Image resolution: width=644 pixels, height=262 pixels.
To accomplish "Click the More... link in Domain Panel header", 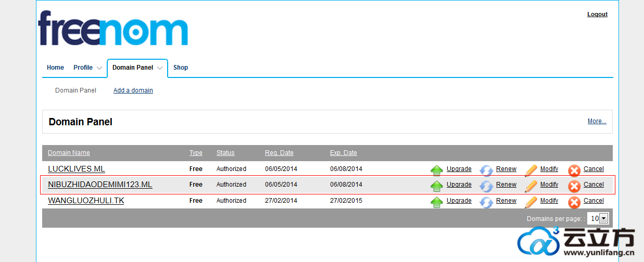I will tap(597, 121).
